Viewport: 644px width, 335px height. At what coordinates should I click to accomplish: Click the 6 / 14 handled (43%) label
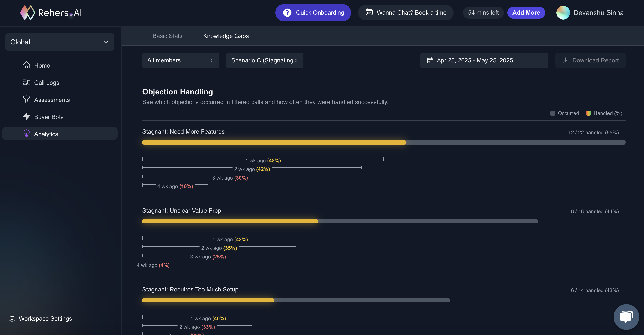595,290
